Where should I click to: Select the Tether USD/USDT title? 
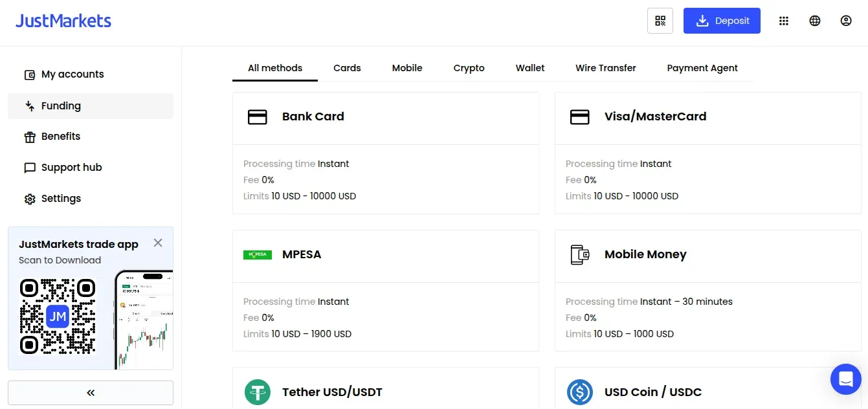[x=332, y=392]
